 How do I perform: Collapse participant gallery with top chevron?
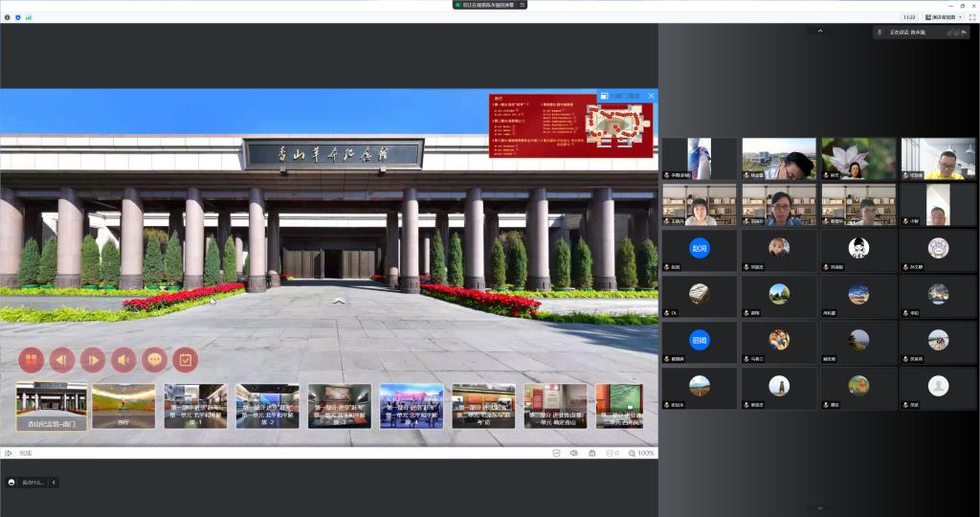[820, 32]
